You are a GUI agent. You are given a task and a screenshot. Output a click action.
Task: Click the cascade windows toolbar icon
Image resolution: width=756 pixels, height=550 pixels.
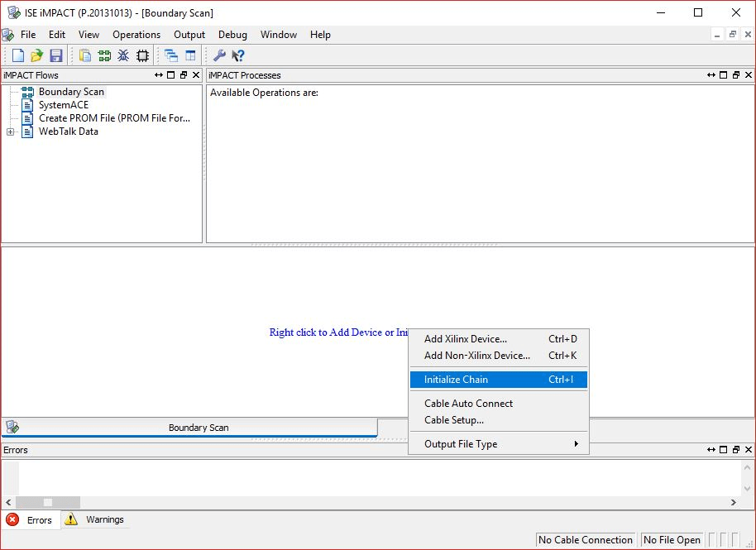tap(171, 55)
